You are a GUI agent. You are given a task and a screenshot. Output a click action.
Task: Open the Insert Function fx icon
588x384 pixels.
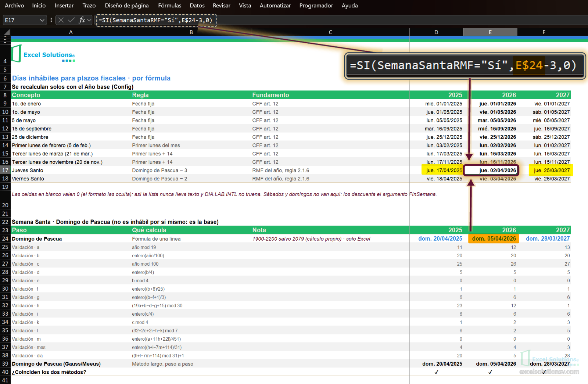[82, 20]
